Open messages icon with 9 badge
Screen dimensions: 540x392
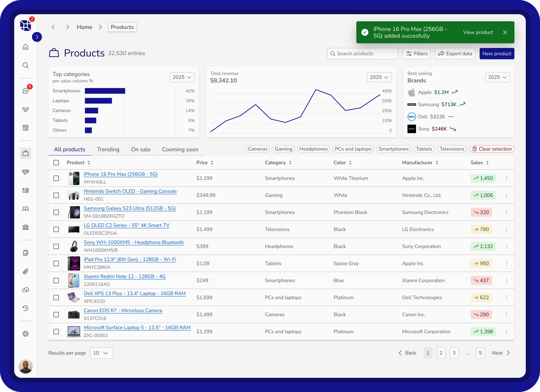tap(26, 91)
